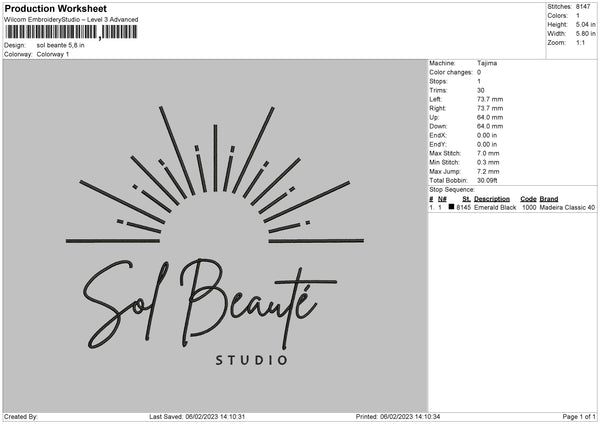This screenshot has height=424, width=600.
Task: Click the N# column header
Action: tap(442, 199)
